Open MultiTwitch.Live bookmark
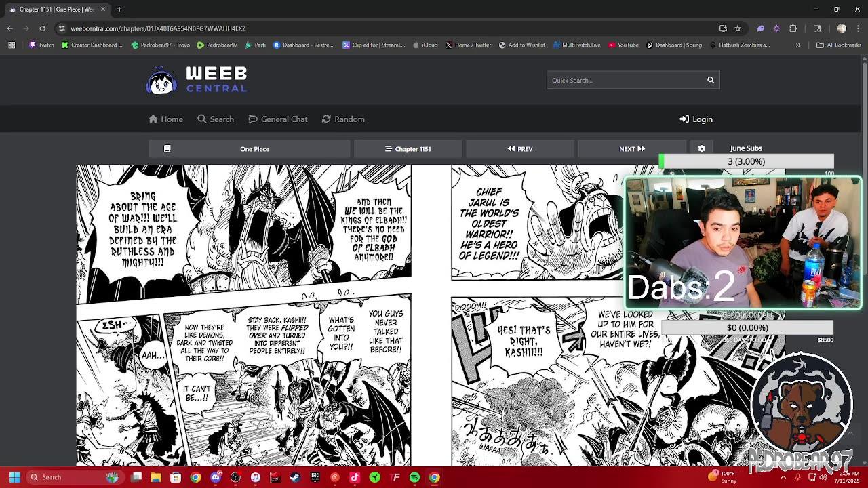This screenshot has height=488, width=868. click(x=576, y=45)
